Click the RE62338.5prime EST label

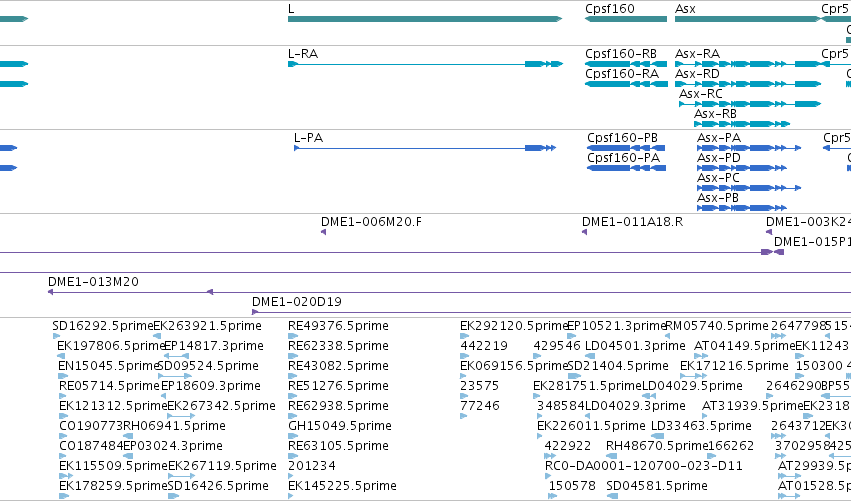(338, 346)
